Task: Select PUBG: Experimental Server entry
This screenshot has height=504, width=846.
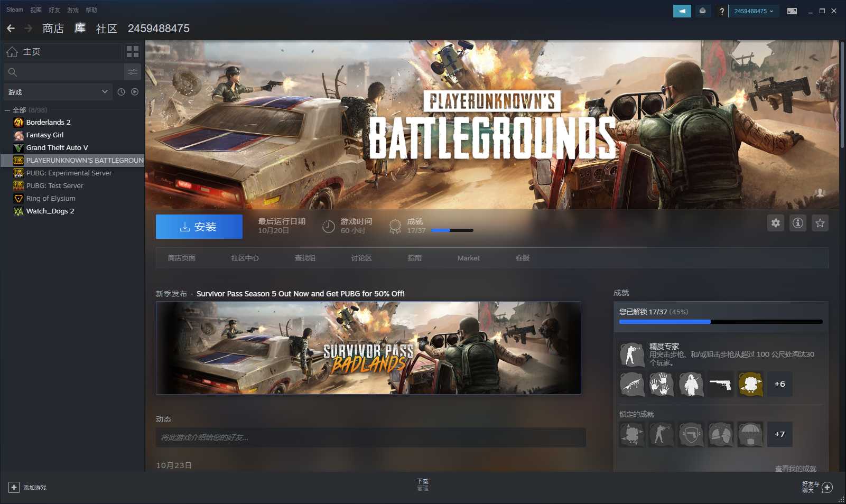Action: 72,173
